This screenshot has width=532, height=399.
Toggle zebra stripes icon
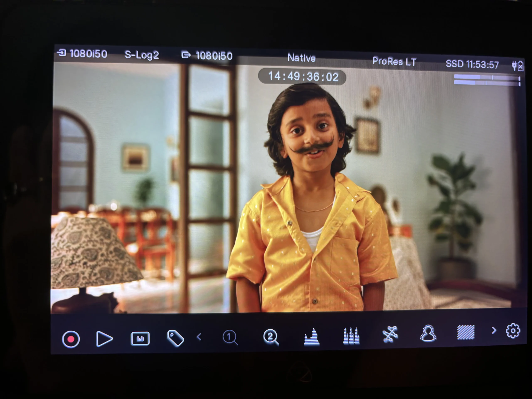tap(466, 332)
